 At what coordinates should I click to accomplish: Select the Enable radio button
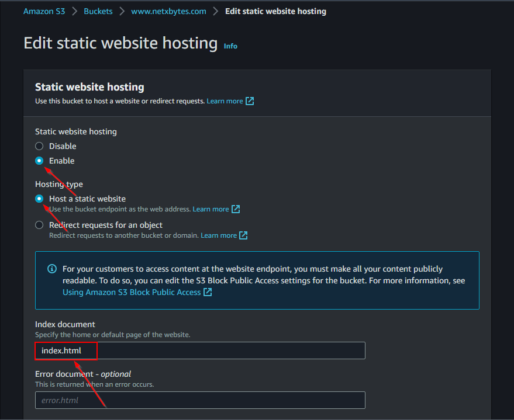(x=39, y=161)
